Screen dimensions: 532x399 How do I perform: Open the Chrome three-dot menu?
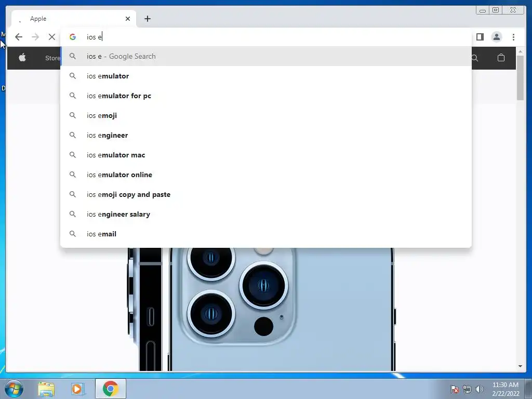click(x=513, y=37)
